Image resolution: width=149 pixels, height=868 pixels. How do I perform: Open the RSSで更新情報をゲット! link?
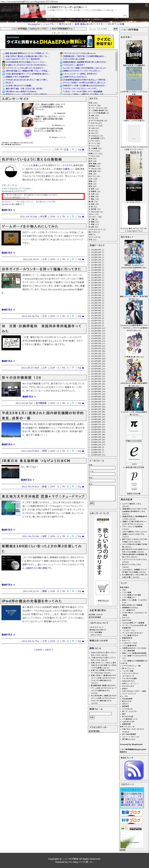click(63, 29)
